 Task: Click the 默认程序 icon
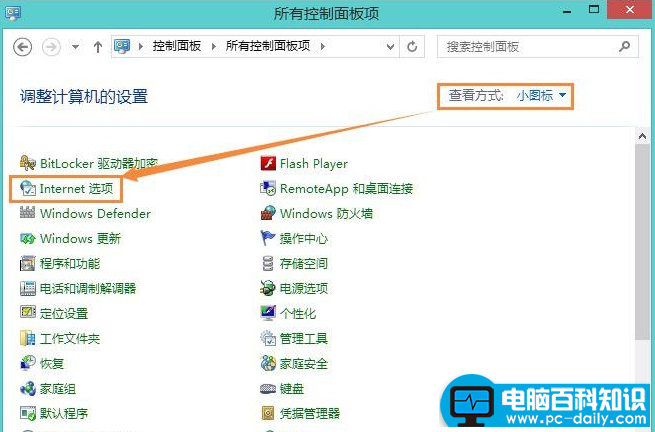point(28,414)
